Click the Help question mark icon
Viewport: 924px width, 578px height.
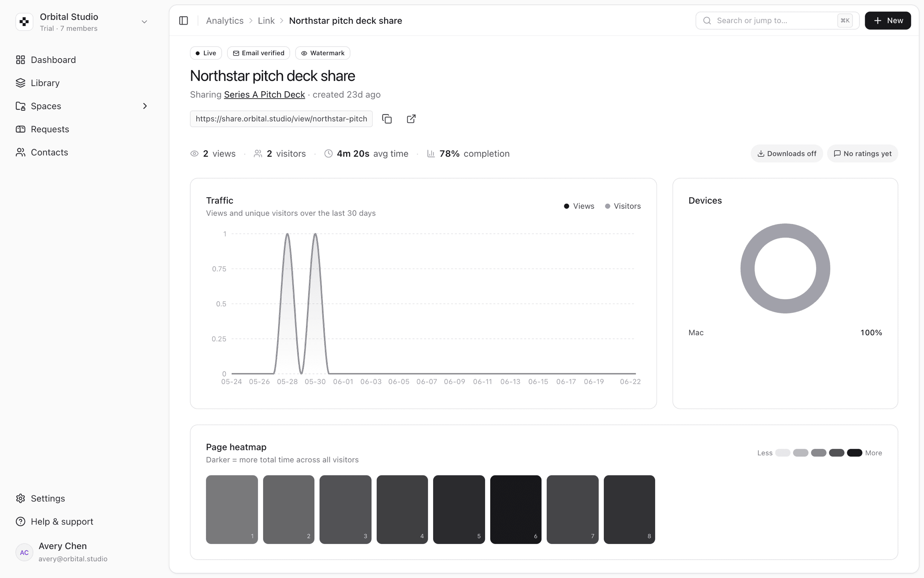coord(21,521)
